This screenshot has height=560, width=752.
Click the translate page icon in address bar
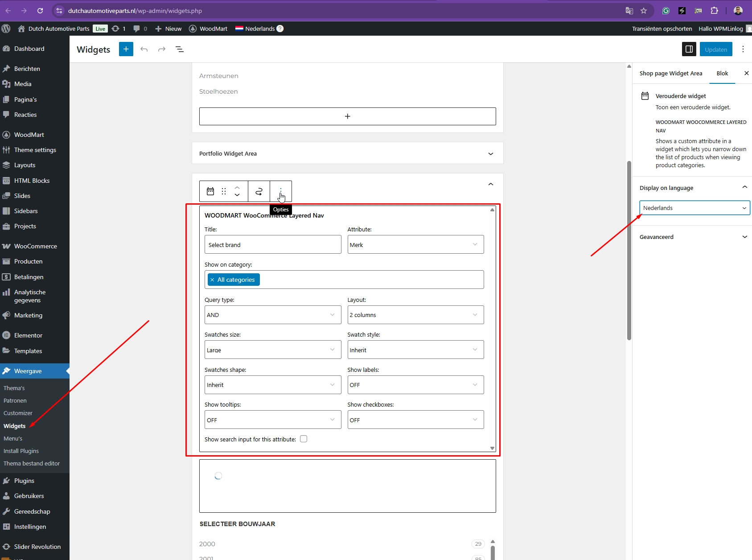[x=629, y=11]
